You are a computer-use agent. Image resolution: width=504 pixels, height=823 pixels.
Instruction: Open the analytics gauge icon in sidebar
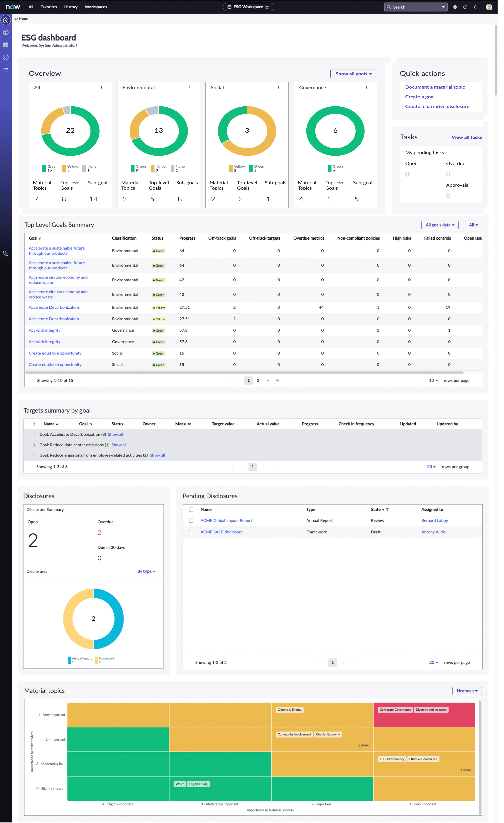(x=6, y=32)
